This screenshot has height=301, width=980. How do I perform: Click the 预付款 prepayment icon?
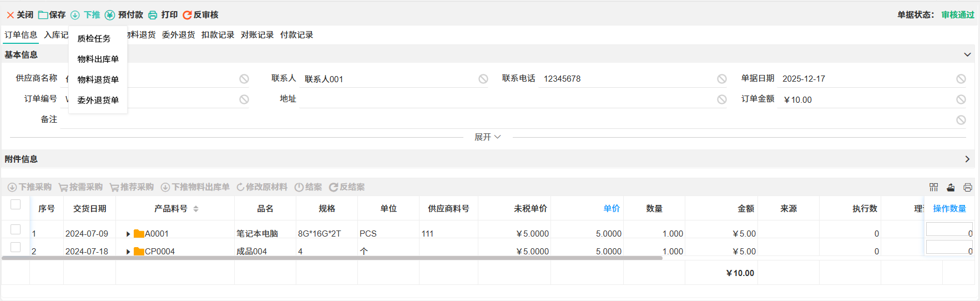[x=110, y=15]
